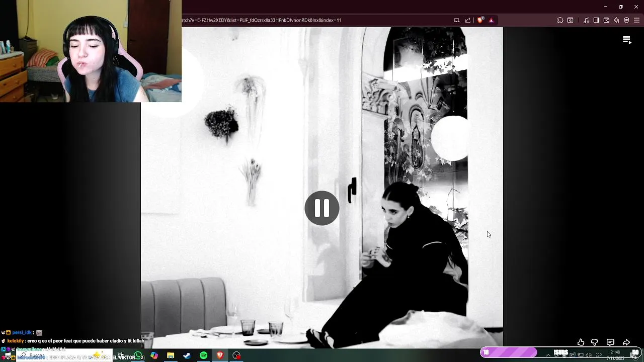Open Brave Shields lion icon

click(480, 20)
